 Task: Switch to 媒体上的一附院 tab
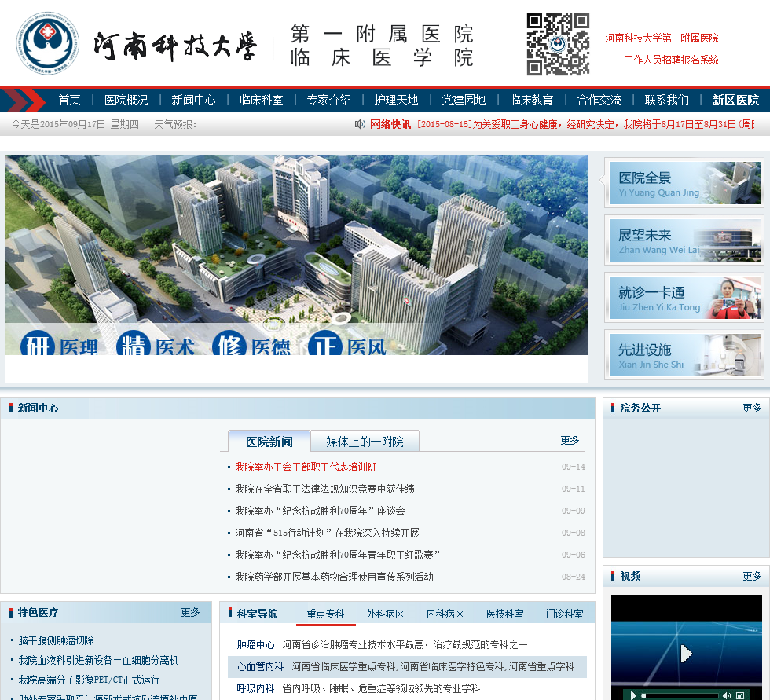coord(365,442)
